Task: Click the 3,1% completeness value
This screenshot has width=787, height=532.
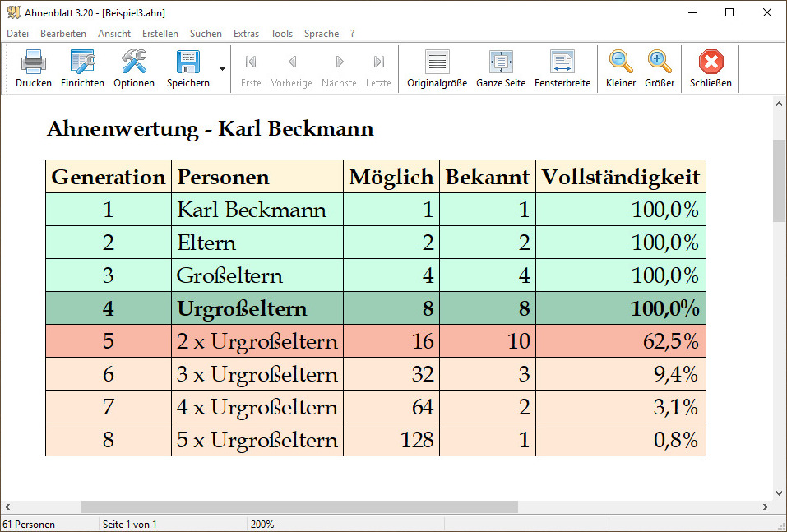Action: (x=676, y=407)
